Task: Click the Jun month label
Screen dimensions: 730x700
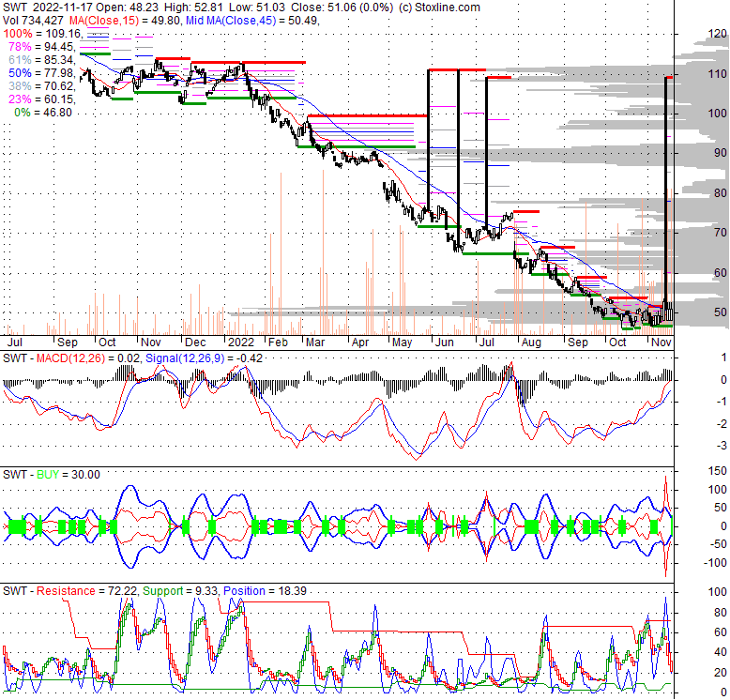Action: (x=444, y=342)
